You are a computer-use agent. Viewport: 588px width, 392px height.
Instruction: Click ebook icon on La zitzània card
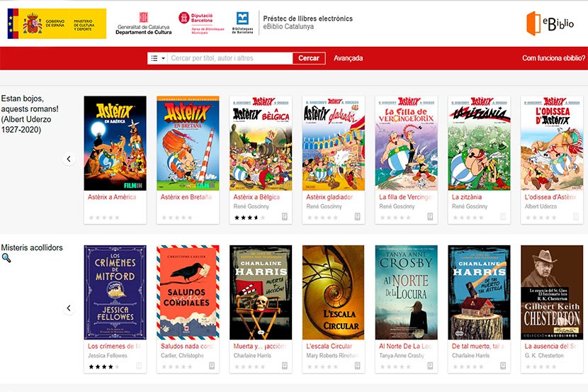(x=503, y=217)
